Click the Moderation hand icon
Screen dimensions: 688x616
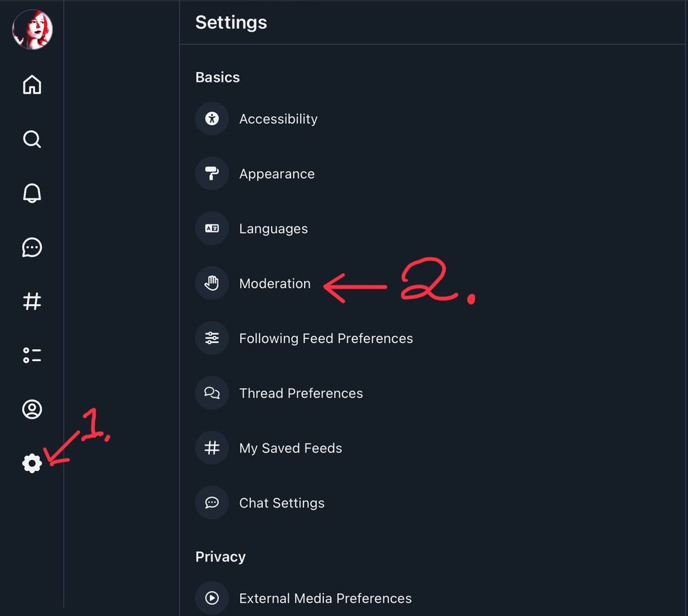pyautogui.click(x=212, y=283)
